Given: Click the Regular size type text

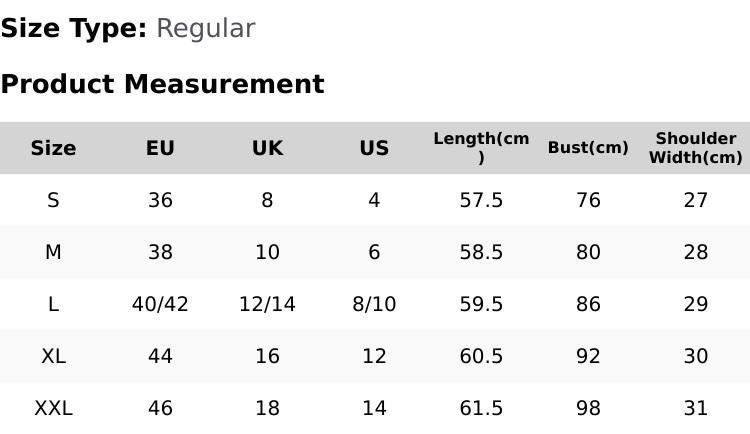Looking at the screenshot, I should [205, 28].
